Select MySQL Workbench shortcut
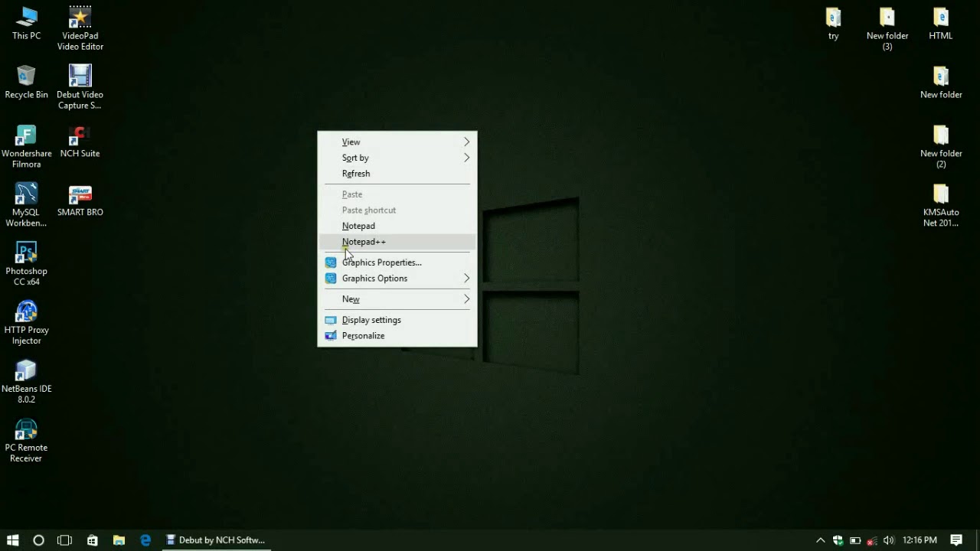Viewport: 980px width, 551px height. [26, 205]
